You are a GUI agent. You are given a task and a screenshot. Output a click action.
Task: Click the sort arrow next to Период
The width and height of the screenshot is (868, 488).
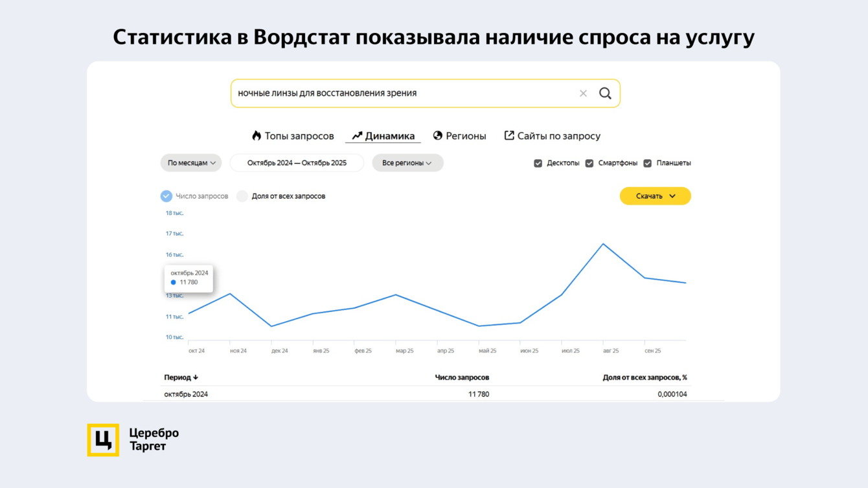click(x=196, y=377)
